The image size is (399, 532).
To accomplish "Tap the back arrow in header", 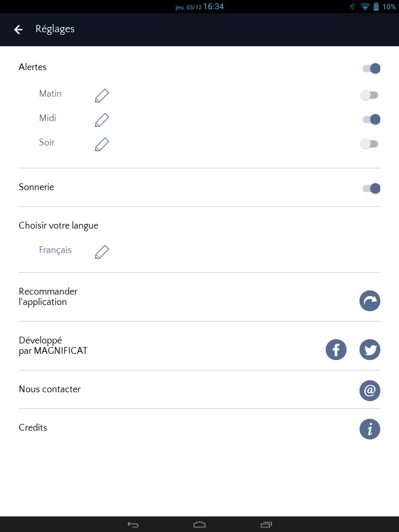I will click(18, 30).
